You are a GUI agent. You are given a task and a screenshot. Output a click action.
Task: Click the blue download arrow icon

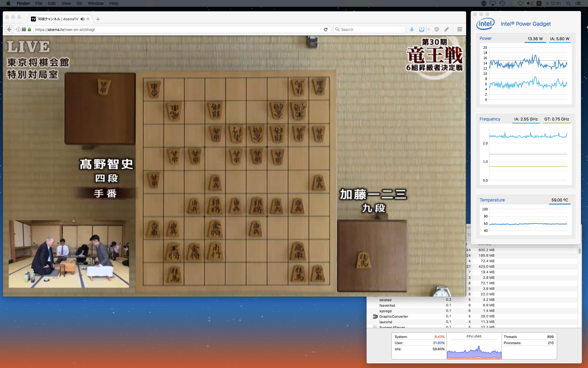[x=412, y=29]
